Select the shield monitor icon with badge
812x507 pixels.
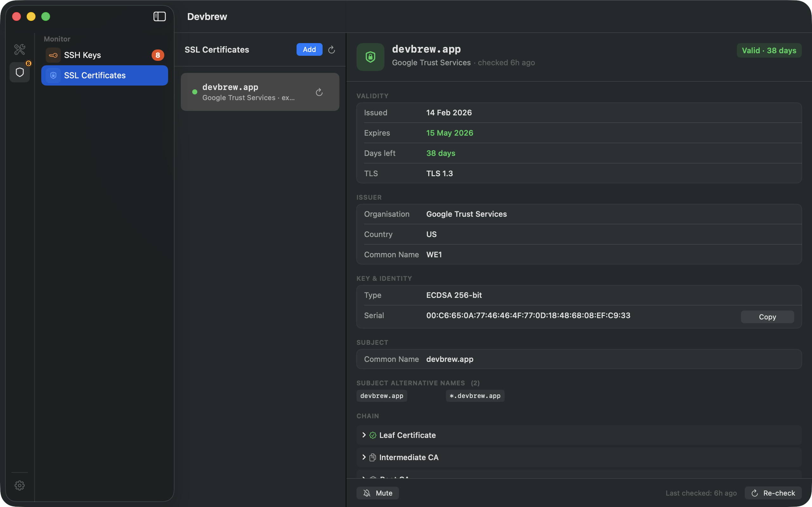(20, 72)
